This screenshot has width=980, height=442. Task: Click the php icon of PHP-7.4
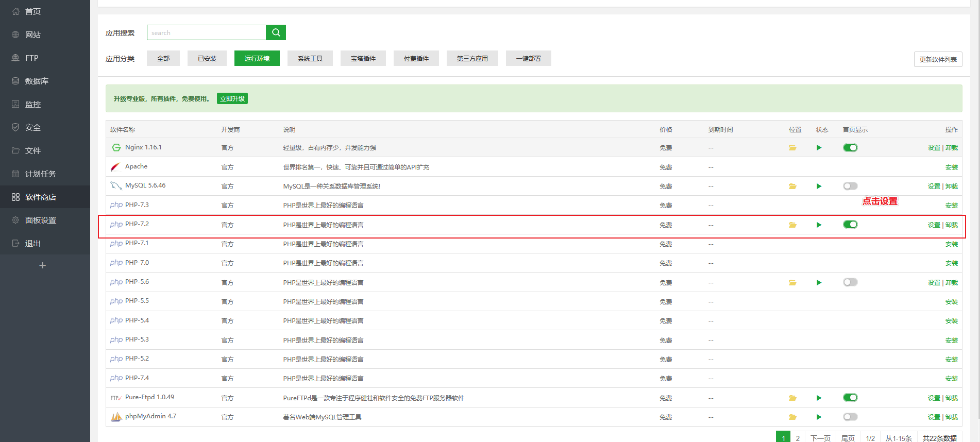[116, 378]
